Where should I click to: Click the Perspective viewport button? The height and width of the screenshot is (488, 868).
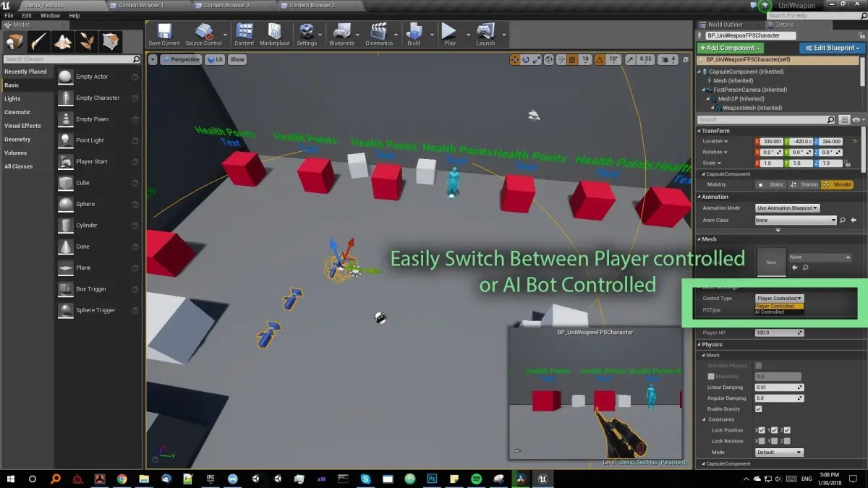[x=182, y=59]
